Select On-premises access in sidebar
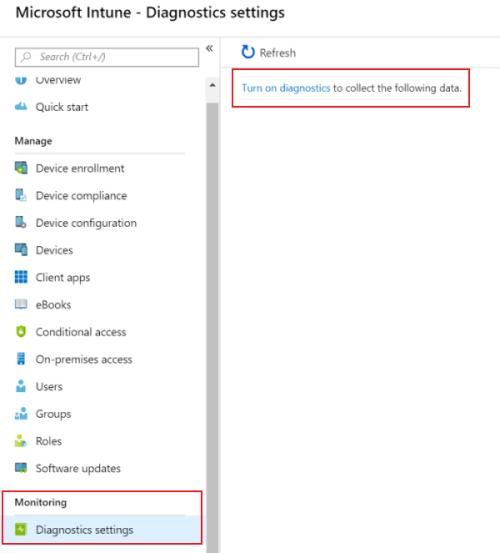 [x=84, y=359]
